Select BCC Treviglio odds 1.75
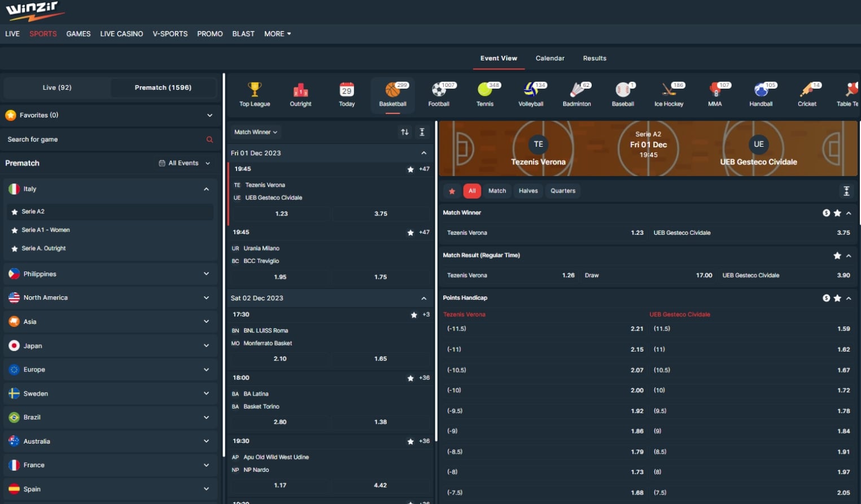 coord(381,277)
